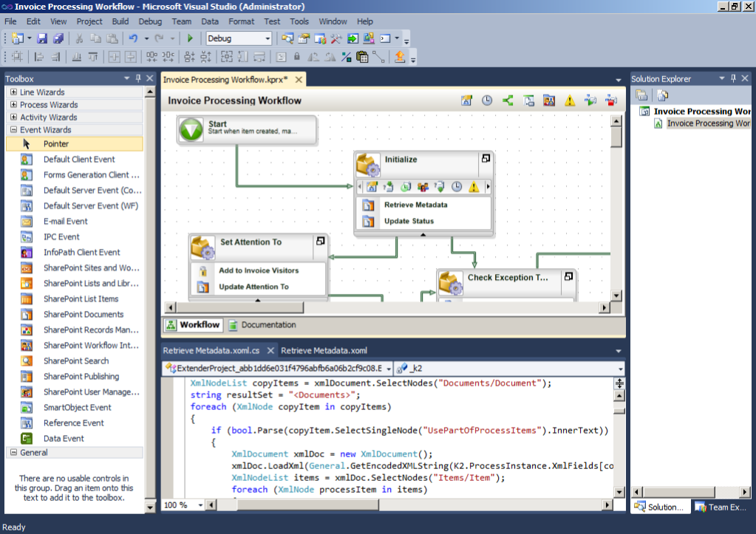The height and width of the screenshot is (534, 756).
Task: Select Invoice Processing Workflow file in Solution Explorer
Action: point(707,123)
